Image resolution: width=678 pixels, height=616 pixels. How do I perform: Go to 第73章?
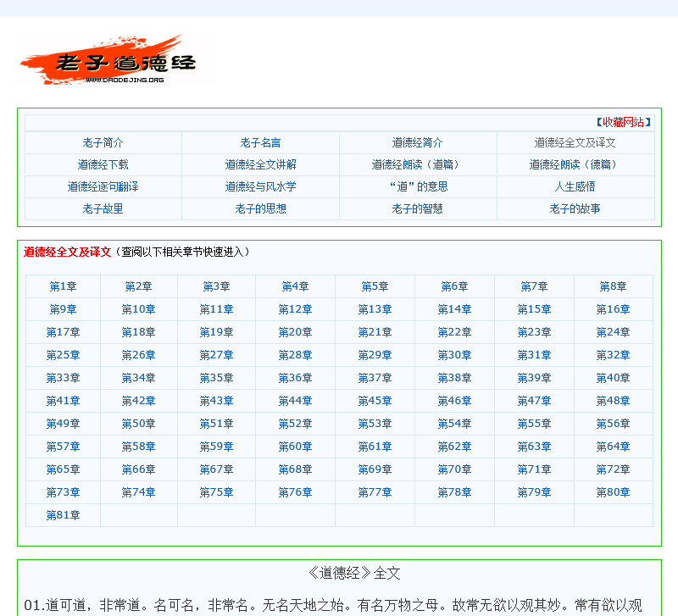[63, 493]
